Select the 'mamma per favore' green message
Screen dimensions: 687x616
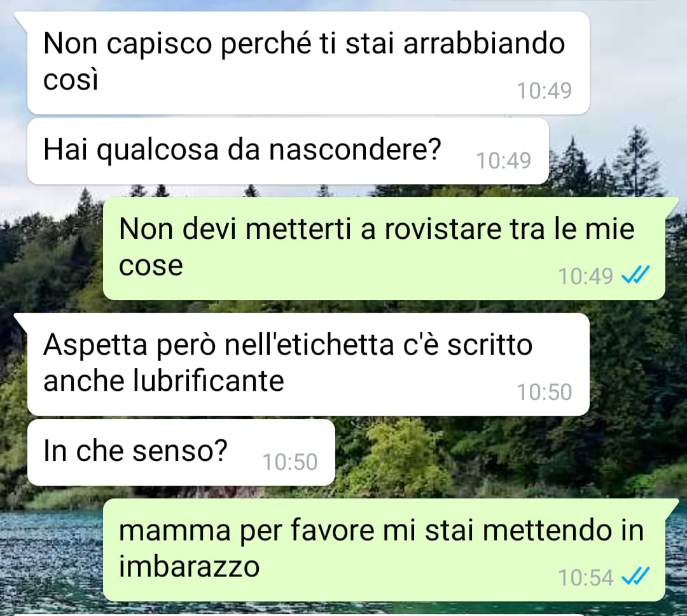384,549
